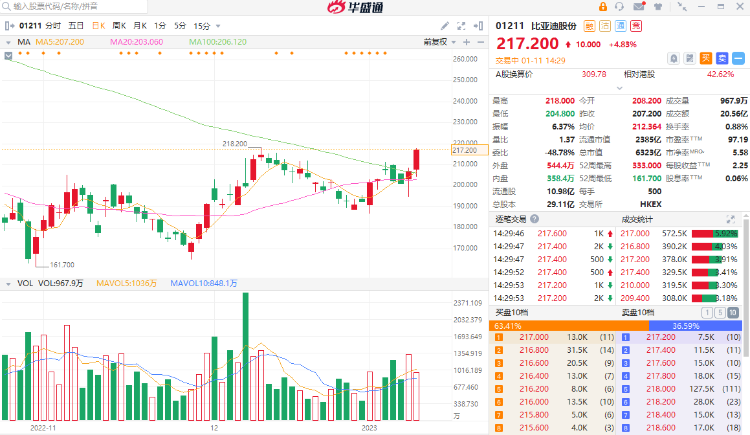Click the search magnifier icon
This screenshot has width=750, height=435.
click(6, 6)
